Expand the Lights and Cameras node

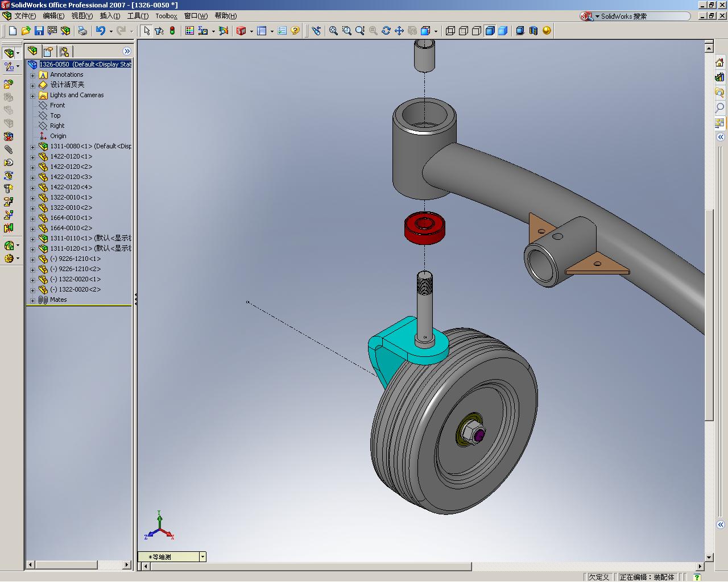[x=32, y=95]
